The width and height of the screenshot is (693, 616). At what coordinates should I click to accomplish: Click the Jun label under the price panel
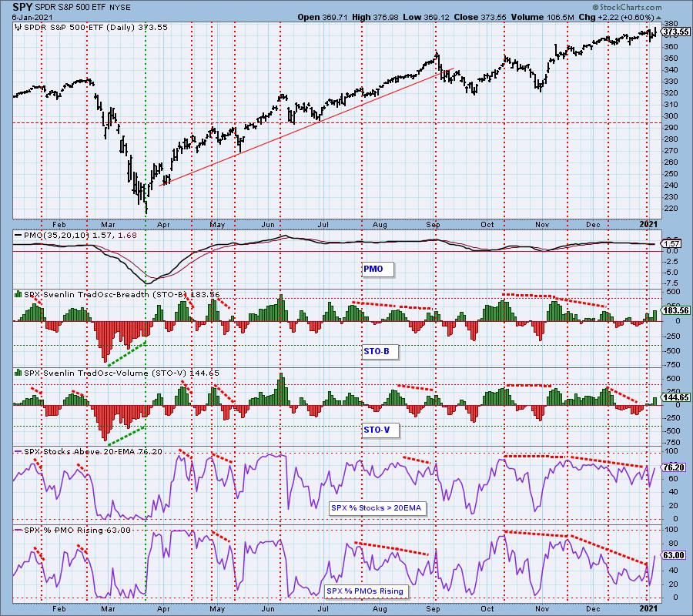(268, 225)
